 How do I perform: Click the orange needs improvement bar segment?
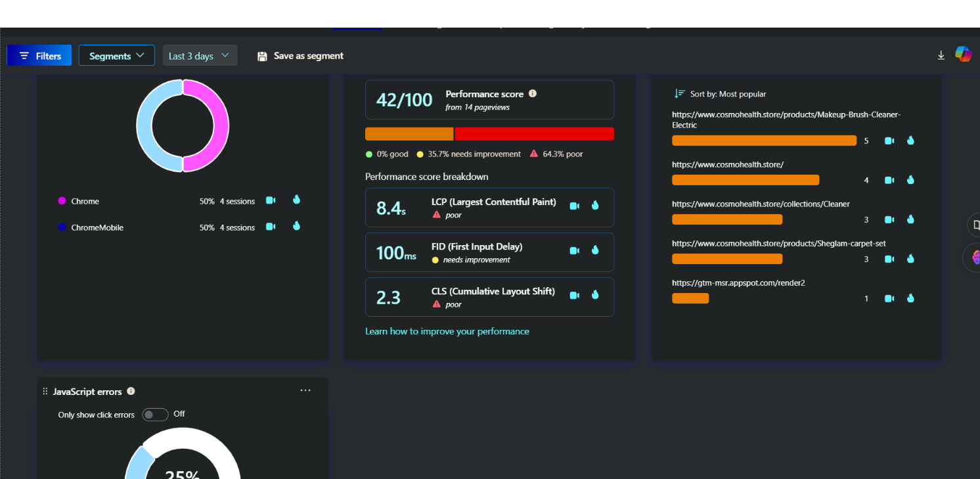tap(409, 134)
